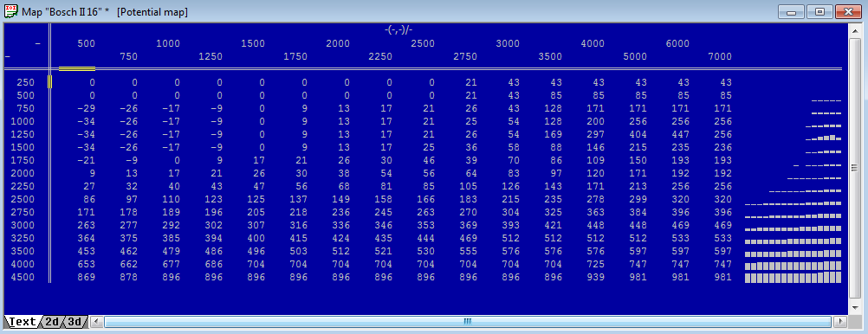Select cell with value 453
This screenshot has width=868, height=334.
click(86, 252)
